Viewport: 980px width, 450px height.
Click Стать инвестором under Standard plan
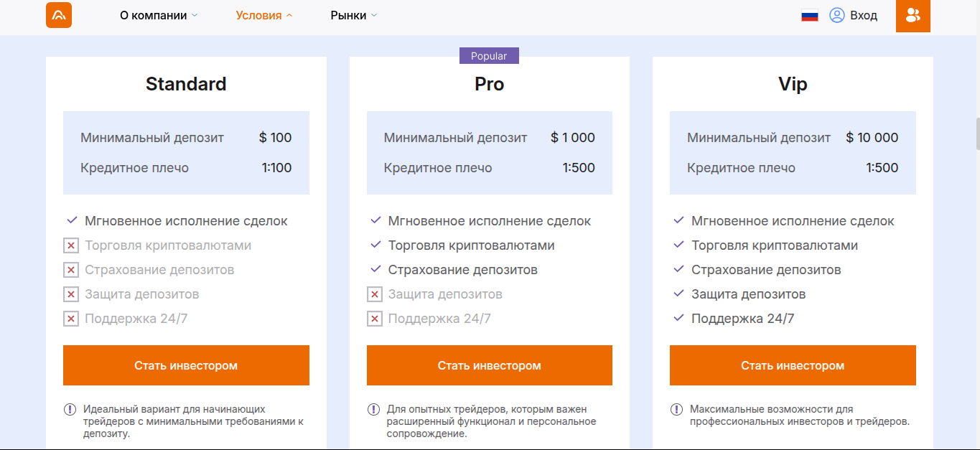(186, 365)
